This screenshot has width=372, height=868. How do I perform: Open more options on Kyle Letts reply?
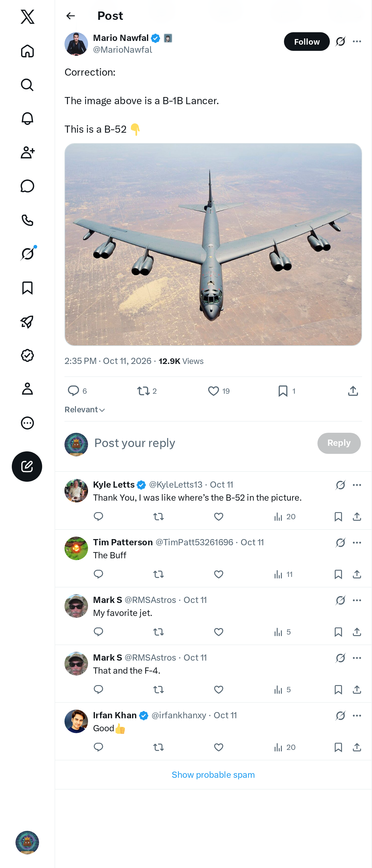click(357, 485)
